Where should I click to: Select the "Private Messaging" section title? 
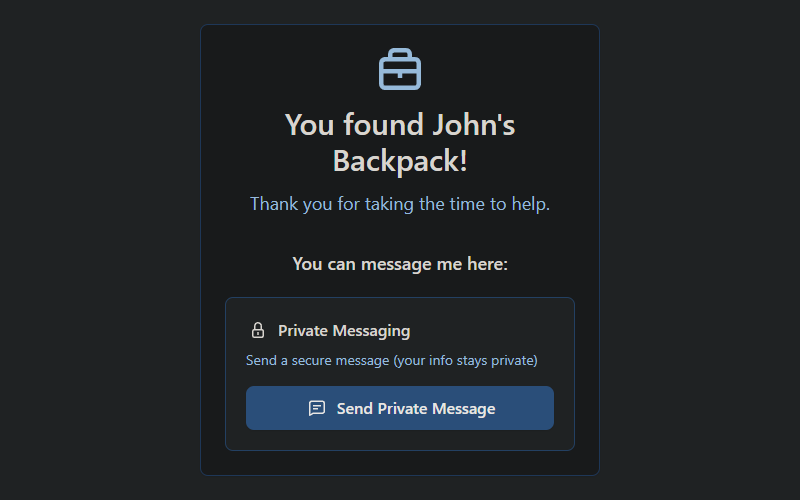pyautogui.click(x=344, y=331)
